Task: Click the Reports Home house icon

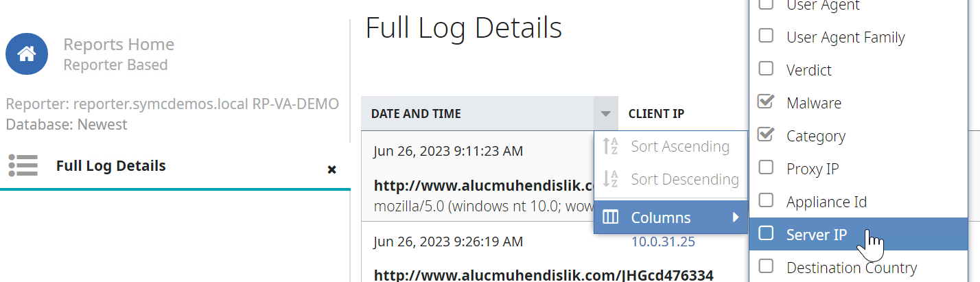Action: pyautogui.click(x=27, y=54)
